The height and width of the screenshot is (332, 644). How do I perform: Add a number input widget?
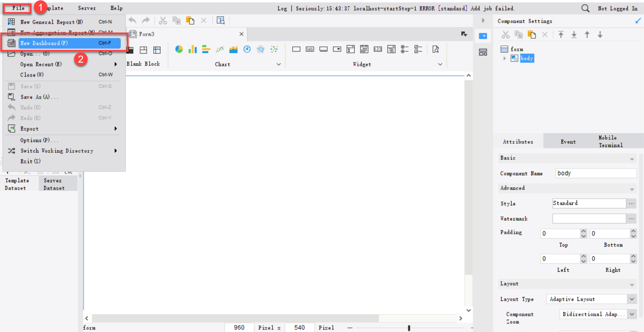click(x=377, y=49)
